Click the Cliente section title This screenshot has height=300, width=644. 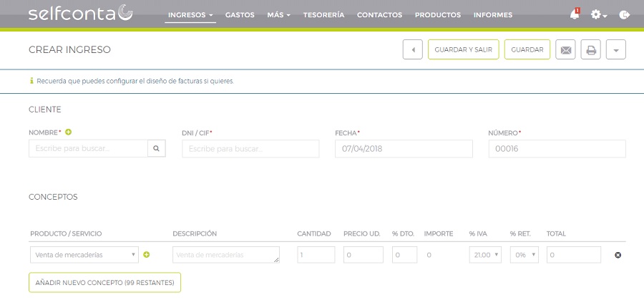pos(45,110)
